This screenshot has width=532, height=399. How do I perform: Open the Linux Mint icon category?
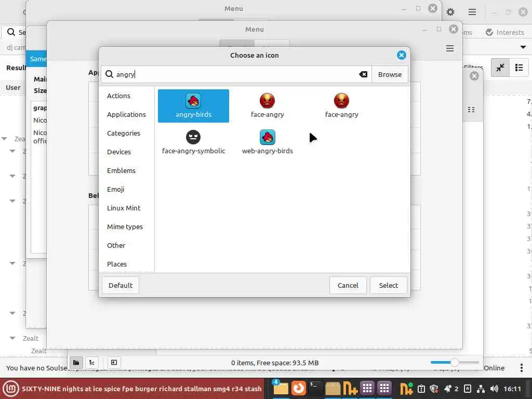[124, 208]
